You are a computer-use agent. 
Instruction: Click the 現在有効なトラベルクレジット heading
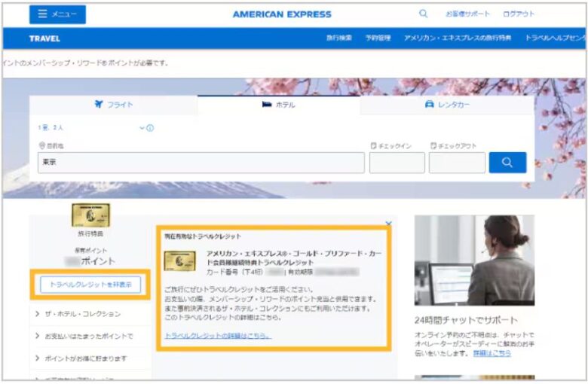[x=203, y=236]
